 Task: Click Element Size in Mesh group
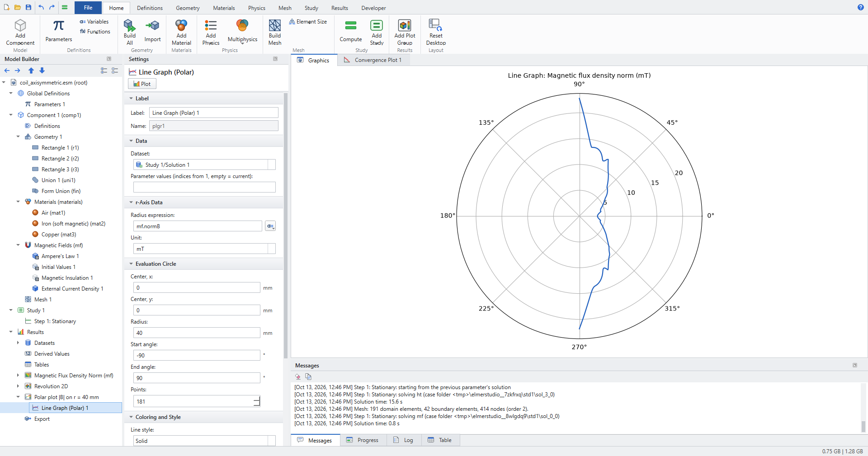pos(308,22)
